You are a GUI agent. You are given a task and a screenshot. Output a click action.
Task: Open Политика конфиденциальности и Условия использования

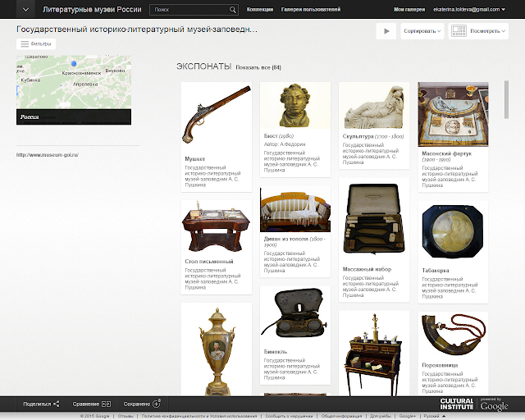tap(199, 416)
